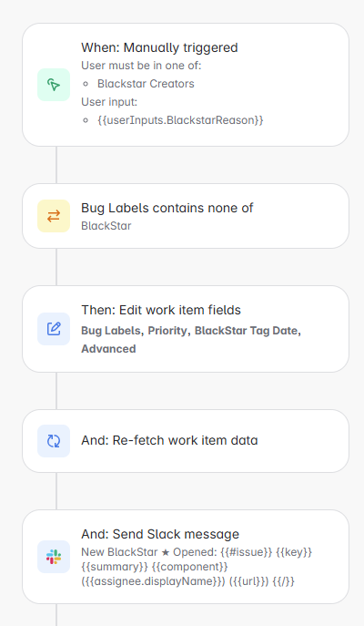Click the re-fetch circular arrows icon

tap(54, 441)
